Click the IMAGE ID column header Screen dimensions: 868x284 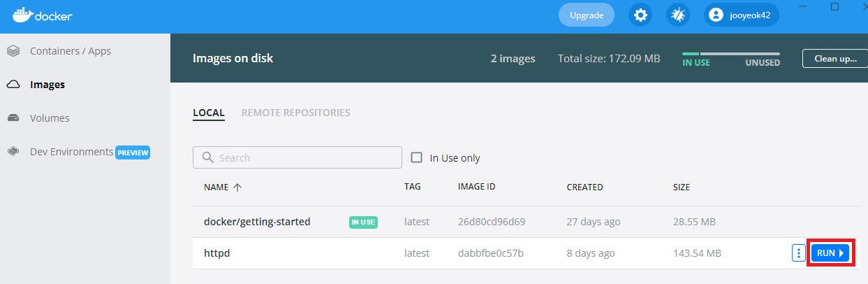click(x=477, y=187)
